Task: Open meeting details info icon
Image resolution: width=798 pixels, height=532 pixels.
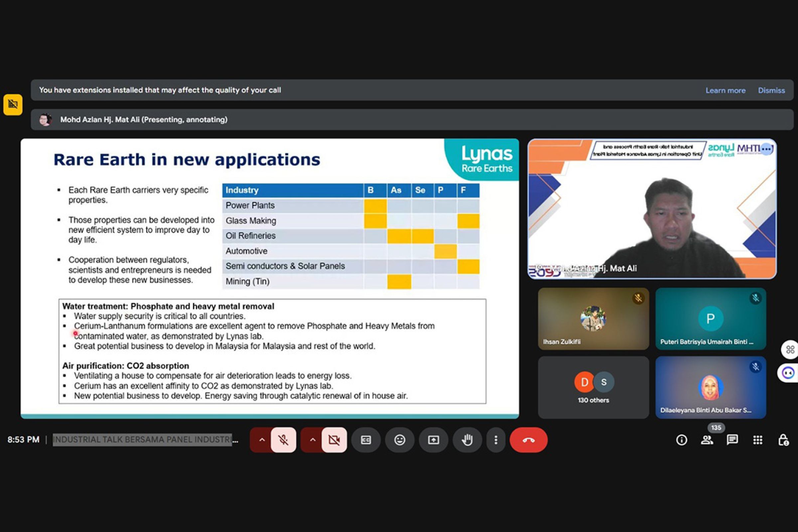Action: [681, 440]
